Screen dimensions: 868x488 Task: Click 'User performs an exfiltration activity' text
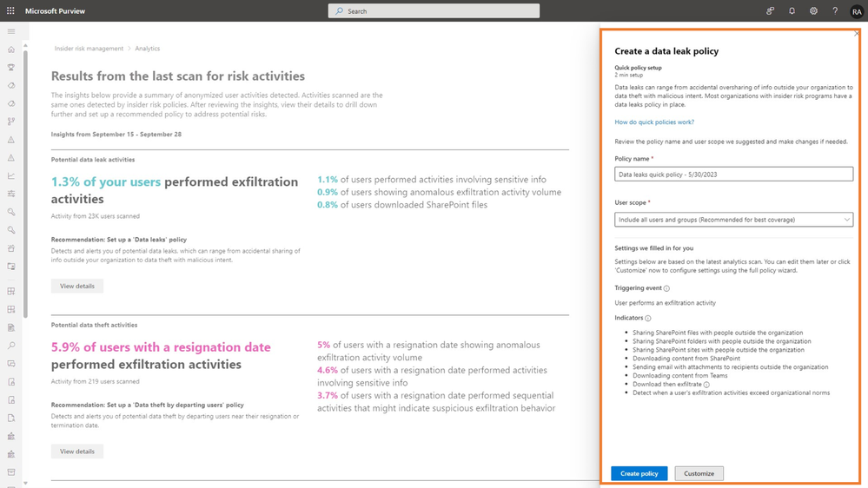click(x=665, y=303)
